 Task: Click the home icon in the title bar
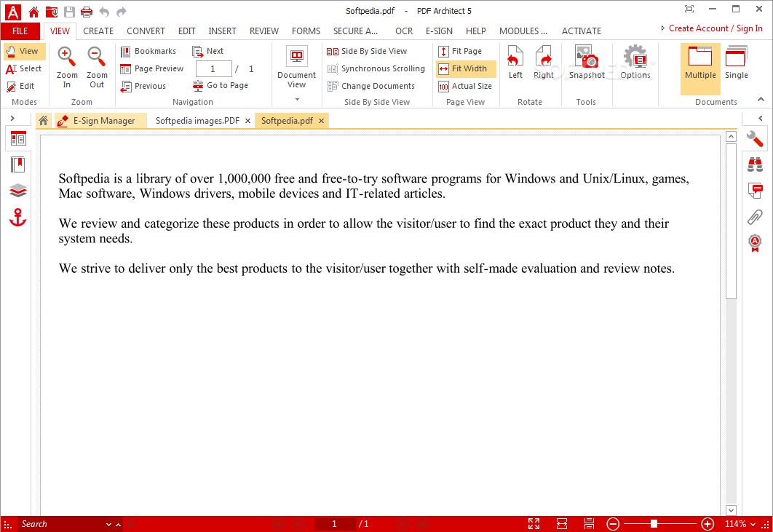pyautogui.click(x=33, y=12)
